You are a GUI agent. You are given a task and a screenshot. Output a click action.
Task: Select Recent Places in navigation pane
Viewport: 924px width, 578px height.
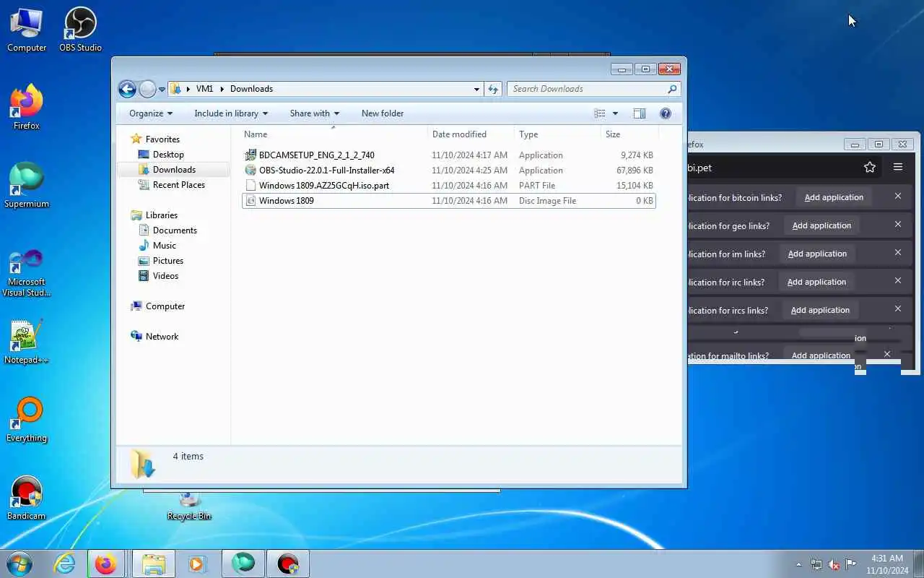178,185
